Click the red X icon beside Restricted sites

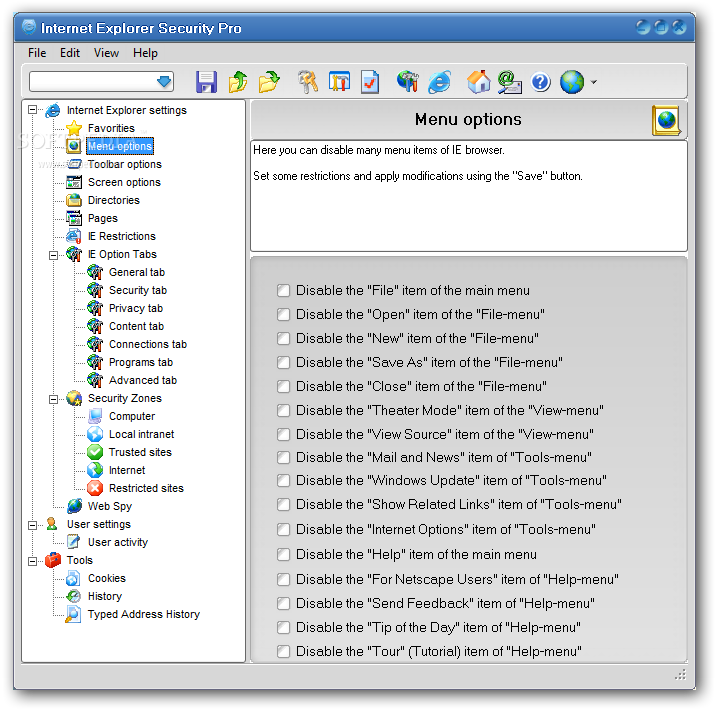pyautogui.click(x=95, y=488)
